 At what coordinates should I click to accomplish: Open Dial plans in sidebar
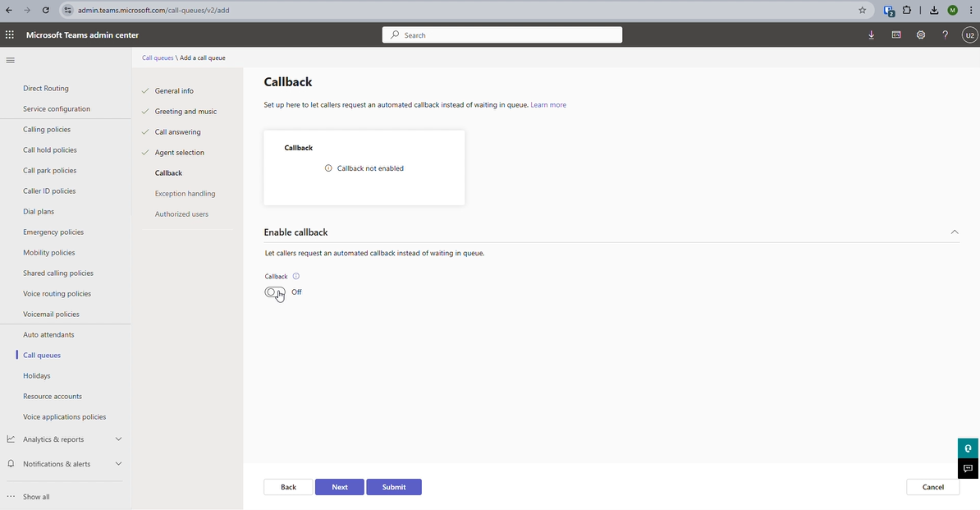tap(39, 212)
